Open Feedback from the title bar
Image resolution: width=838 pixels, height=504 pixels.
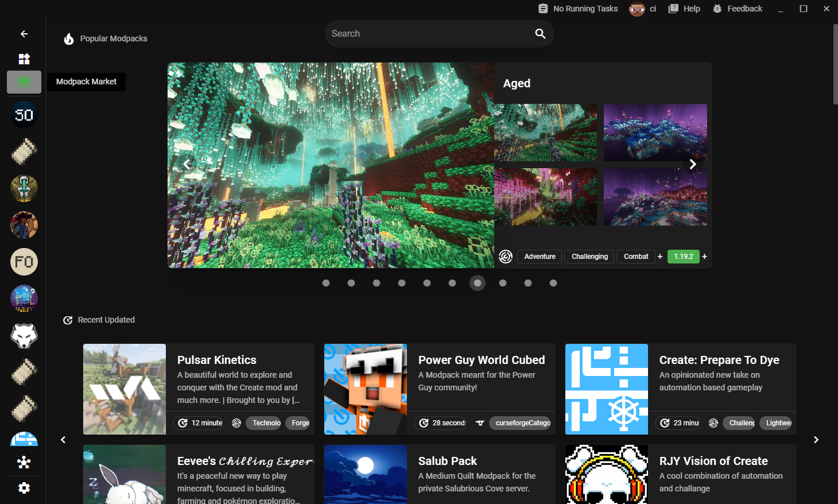[x=737, y=9]
